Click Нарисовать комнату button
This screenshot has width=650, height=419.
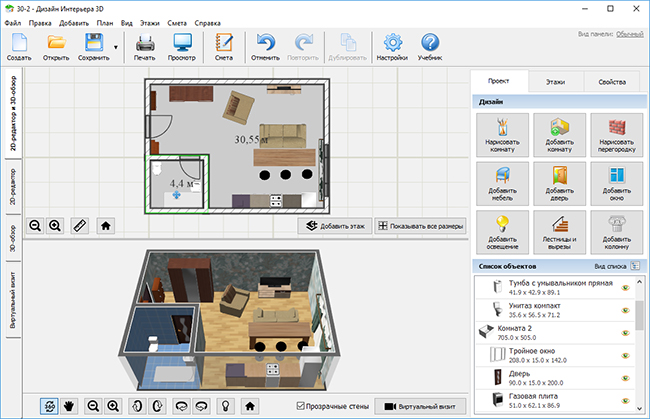pyautogui.click(x=502, y=135)
